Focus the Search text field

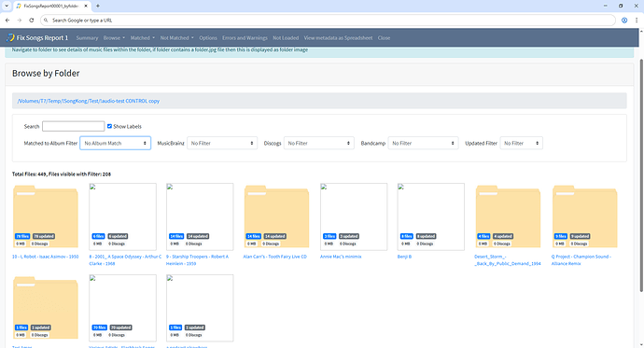pos(73,126)
